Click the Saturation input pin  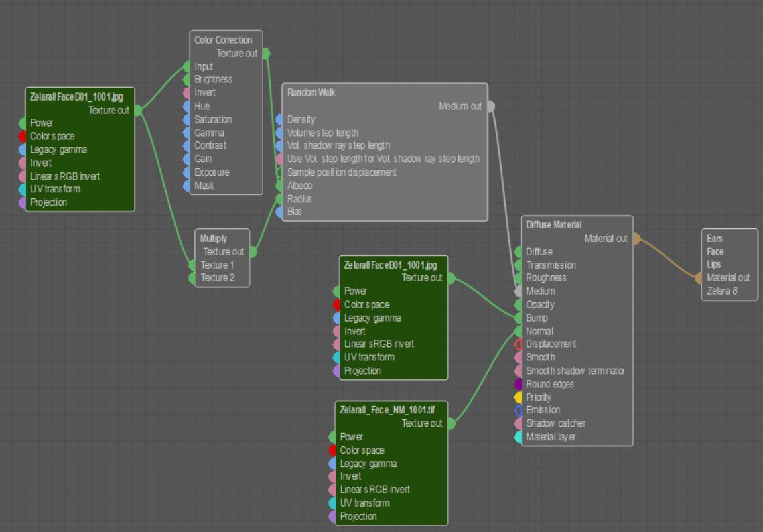186,119
